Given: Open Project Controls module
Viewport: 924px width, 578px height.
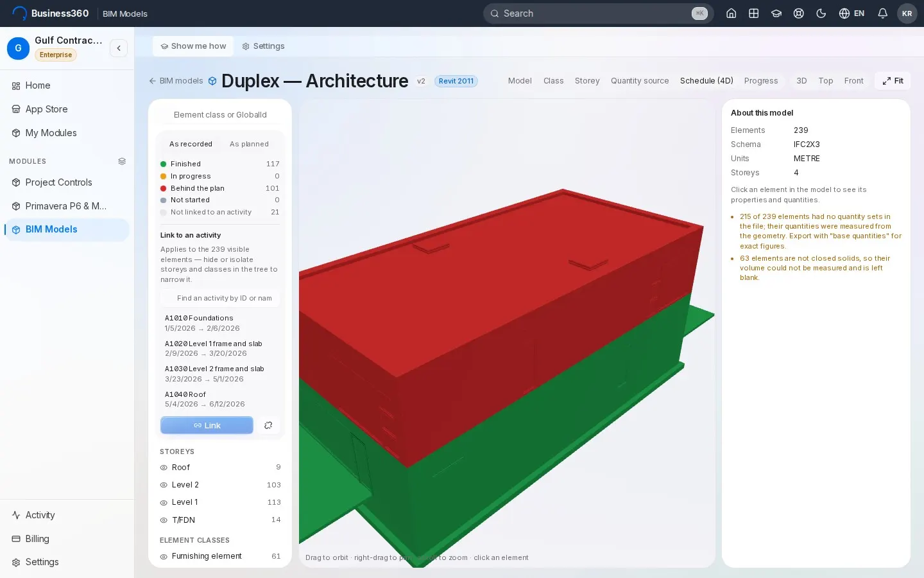Looking at the screenshot, I should tap(67, 182).
